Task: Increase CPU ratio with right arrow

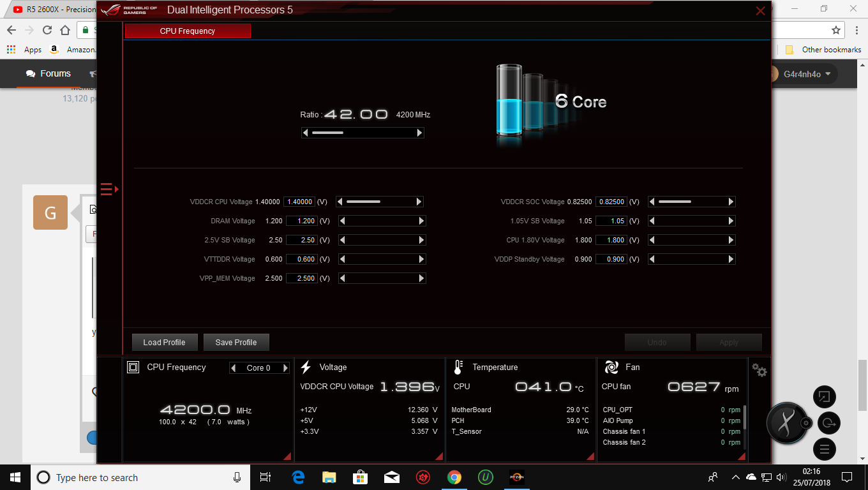Action: click(x=419, y=133)
